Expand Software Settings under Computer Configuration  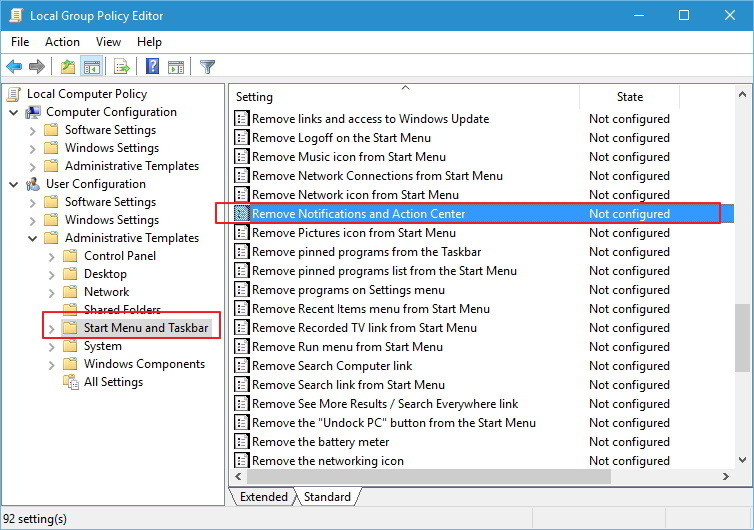click(x=32, y=131)
